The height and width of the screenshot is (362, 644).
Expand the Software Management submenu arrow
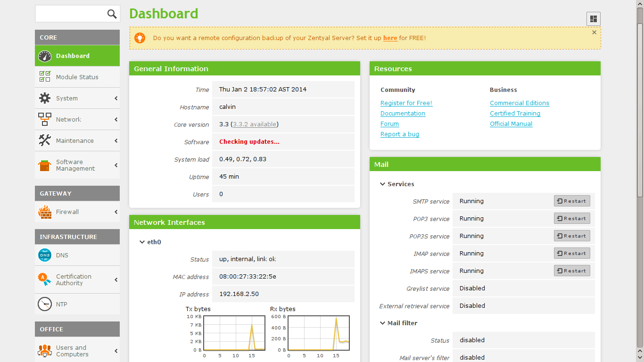point(116,165)
